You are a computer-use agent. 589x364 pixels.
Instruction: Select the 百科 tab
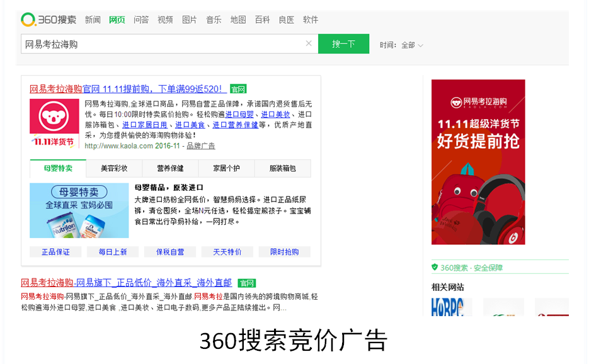click(262, 20)
